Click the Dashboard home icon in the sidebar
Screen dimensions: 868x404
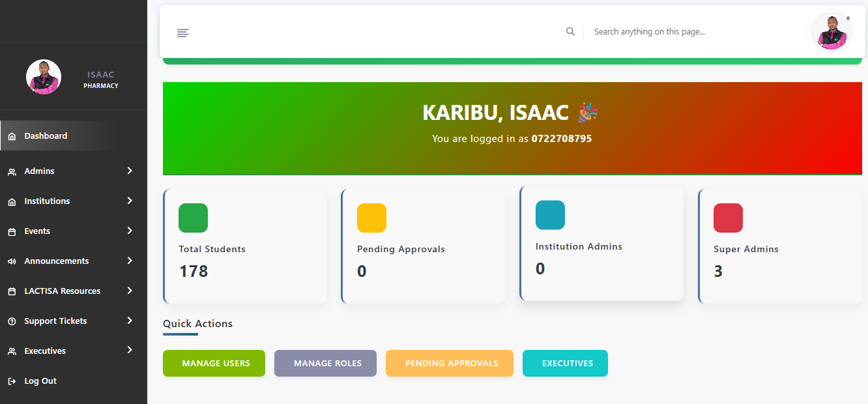click(12, 136)
